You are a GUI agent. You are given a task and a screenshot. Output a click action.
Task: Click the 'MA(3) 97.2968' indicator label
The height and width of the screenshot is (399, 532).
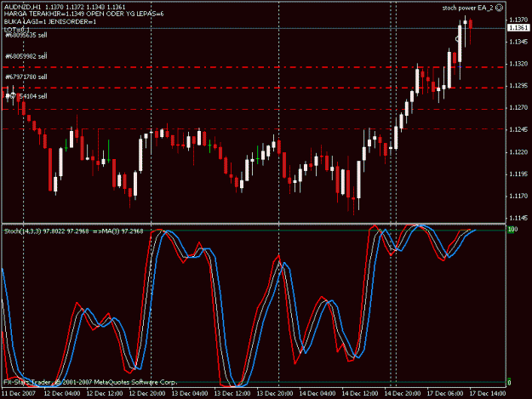click(123, 231)
